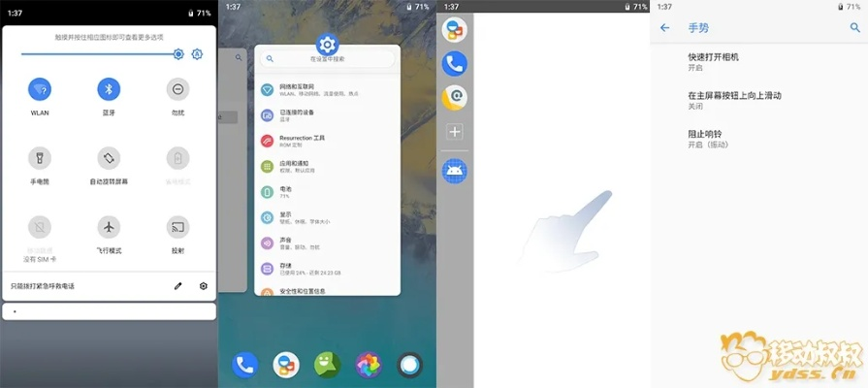
Task: Enable airplane mode (飞行模式) tile
Action: tap(109, 227)
